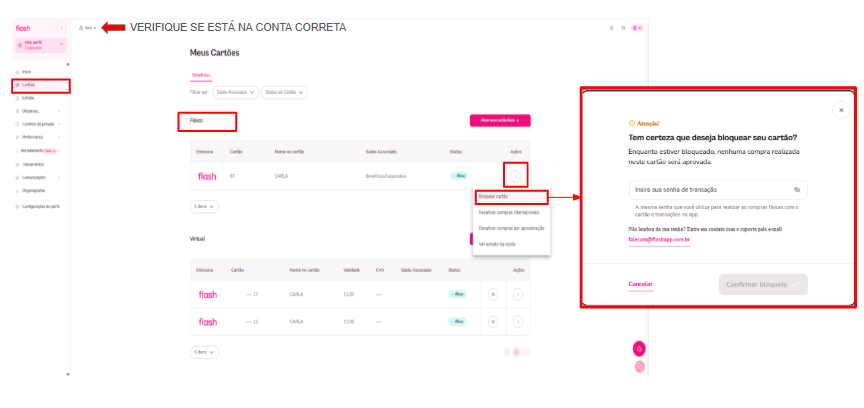
Task: Click the Cartões card icon in the sidebar
Action: [x=17, y=85]
